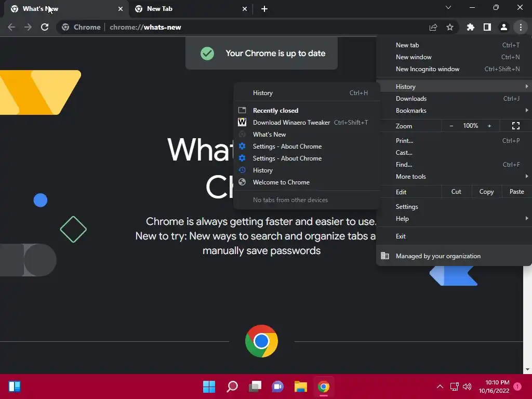532x399 pixels.
Task: Open the Teams Chat taskbar icon
Action: tap(277, 387)
